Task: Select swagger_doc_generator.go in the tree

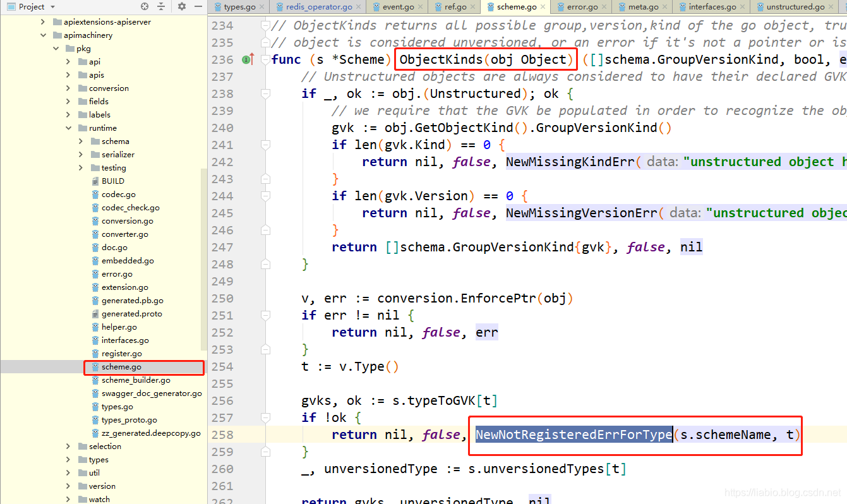Action: [x=152, y=393]
